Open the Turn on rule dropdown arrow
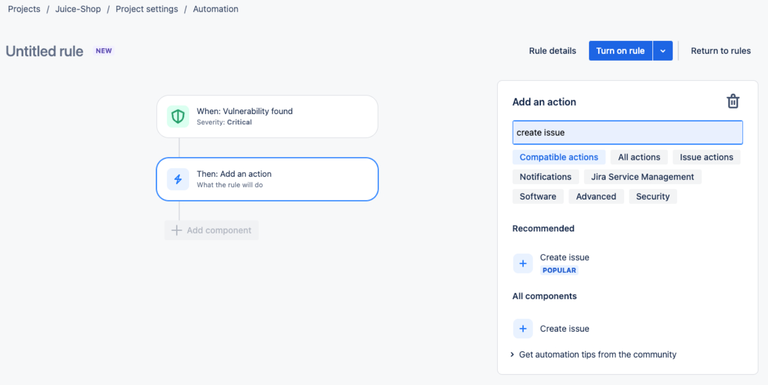This screenshot has height=385, width=768. (x=663, y=51)
